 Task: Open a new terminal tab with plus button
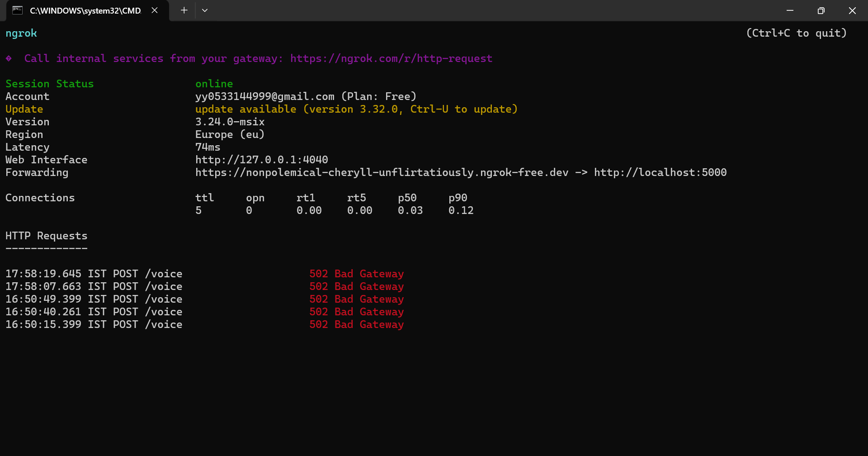pyautogui.click(x=184, y=10)
